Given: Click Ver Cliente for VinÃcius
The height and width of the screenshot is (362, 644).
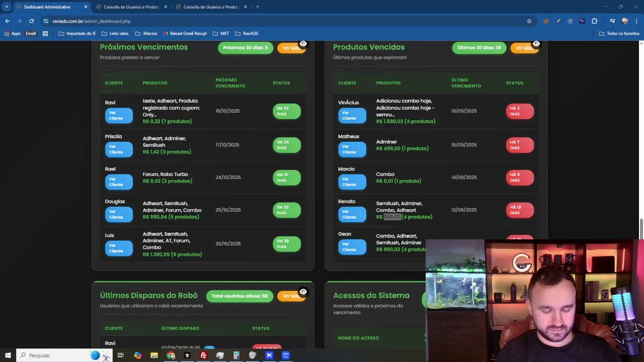Looking at the screenshot, I should (352, 115).
